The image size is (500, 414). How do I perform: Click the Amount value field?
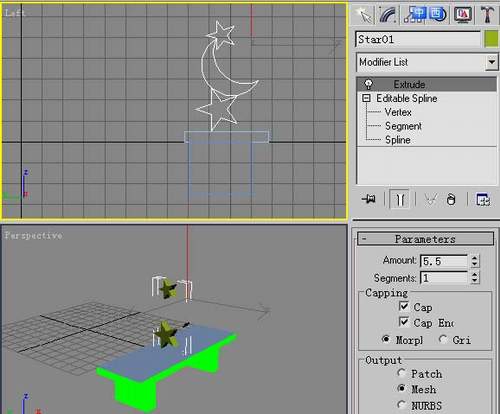pyautogui.click(x=444, y=261)
